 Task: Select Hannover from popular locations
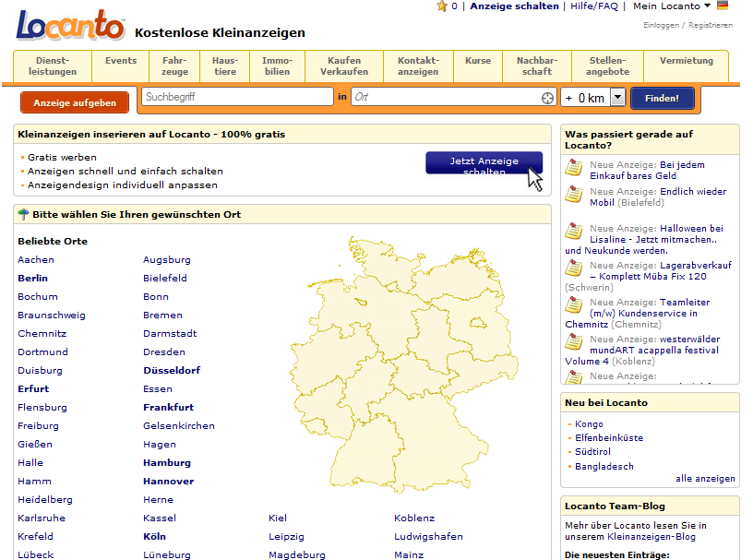(x=169, y=482)
